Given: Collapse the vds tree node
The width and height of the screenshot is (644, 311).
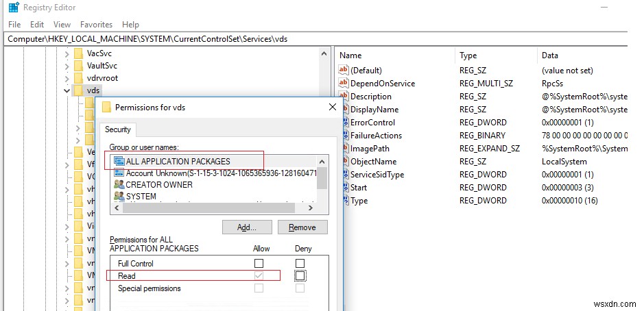Looking at the screenshot, I should (x=67, y=90).
